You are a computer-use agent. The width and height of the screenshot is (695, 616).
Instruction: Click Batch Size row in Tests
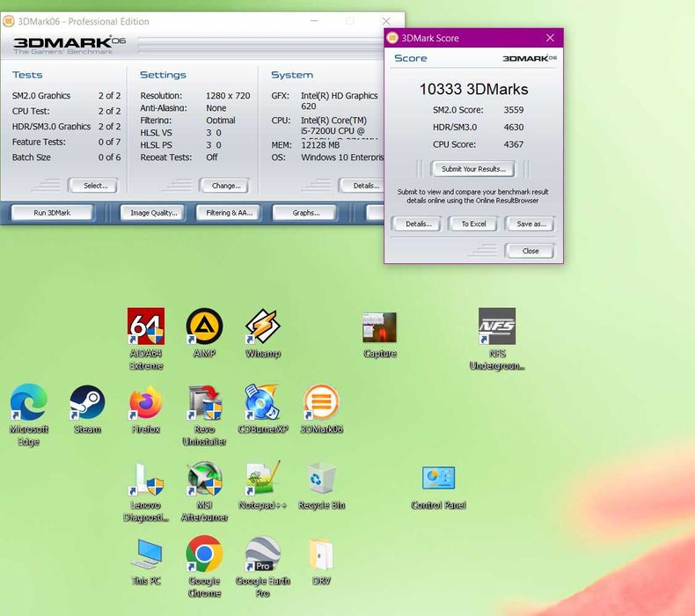66,158
